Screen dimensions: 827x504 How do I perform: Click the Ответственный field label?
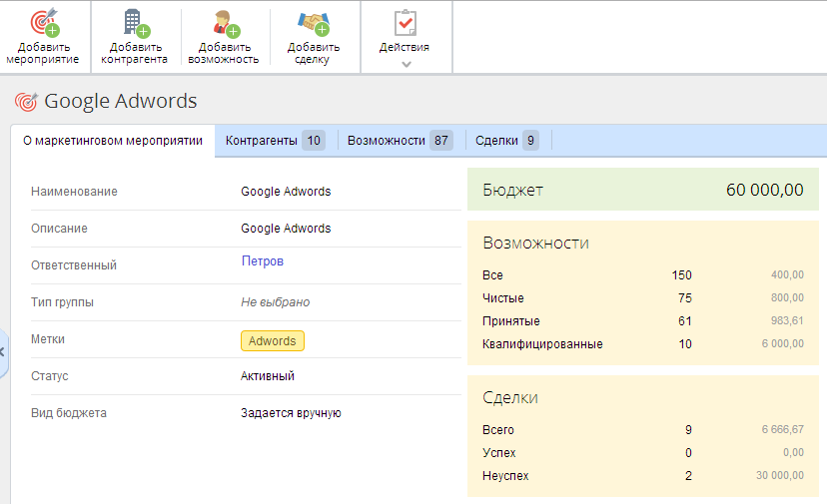coord(74,265)
